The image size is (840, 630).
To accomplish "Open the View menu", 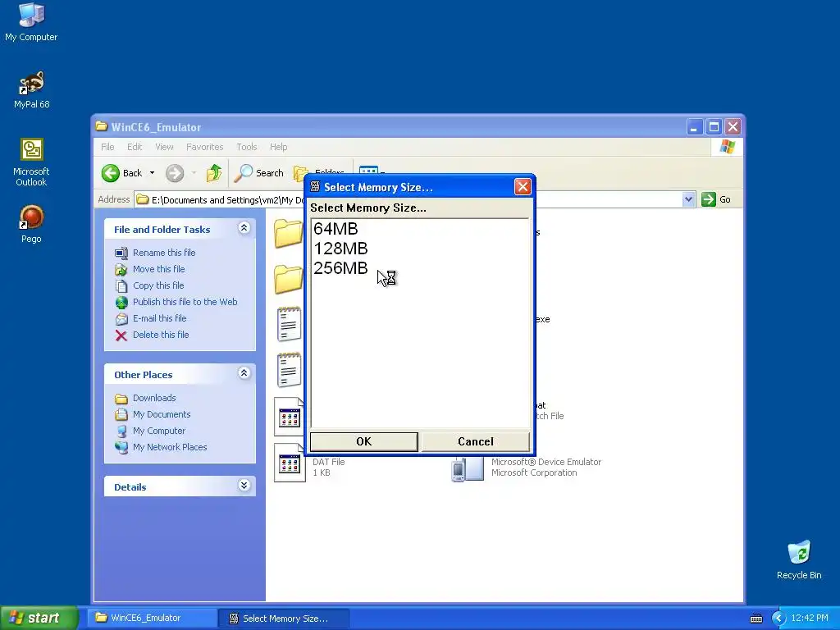I will click(x=164, y=147).
